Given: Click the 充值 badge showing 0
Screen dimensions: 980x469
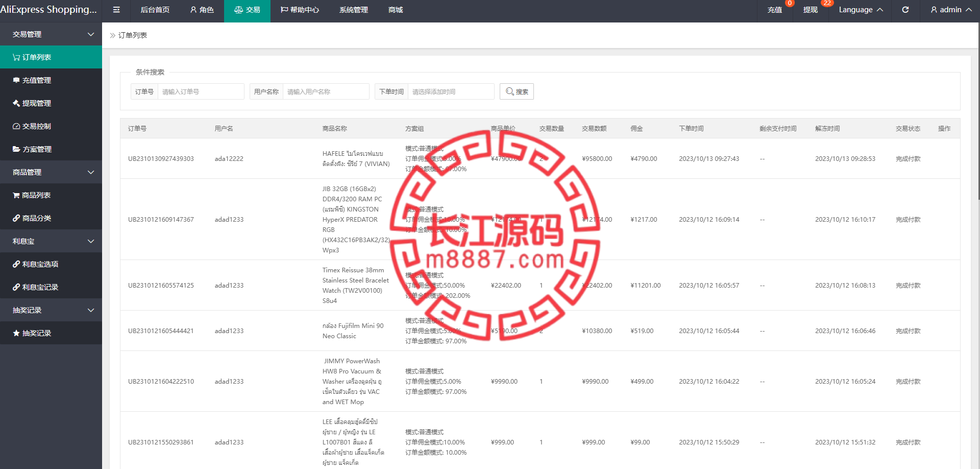Looking at the screenshot, I should point(790,3).
